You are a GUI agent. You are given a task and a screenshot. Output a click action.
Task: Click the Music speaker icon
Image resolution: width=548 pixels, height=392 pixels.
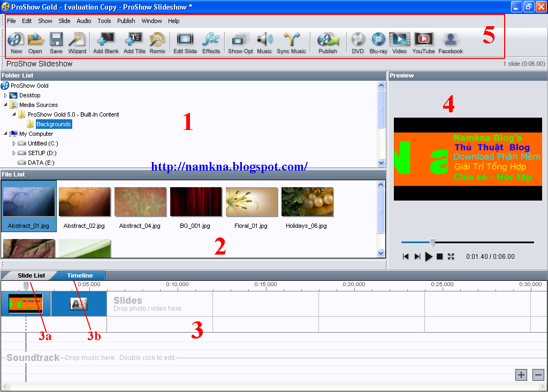264,43
